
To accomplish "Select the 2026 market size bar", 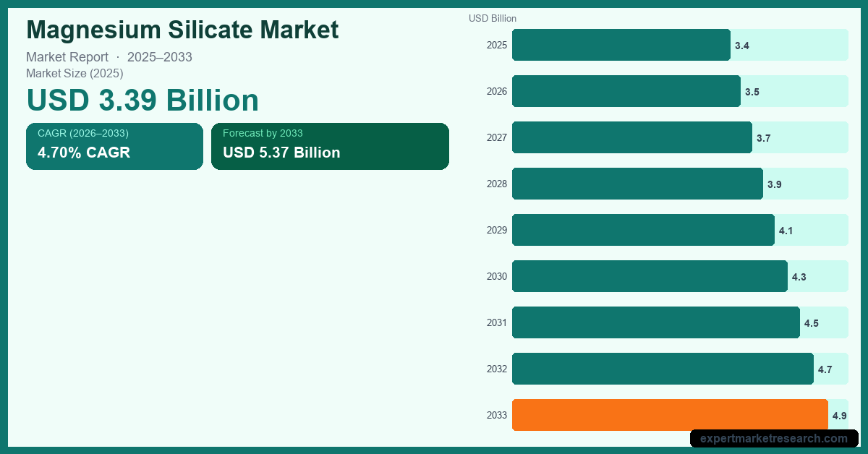I will [x=626, y=91].
